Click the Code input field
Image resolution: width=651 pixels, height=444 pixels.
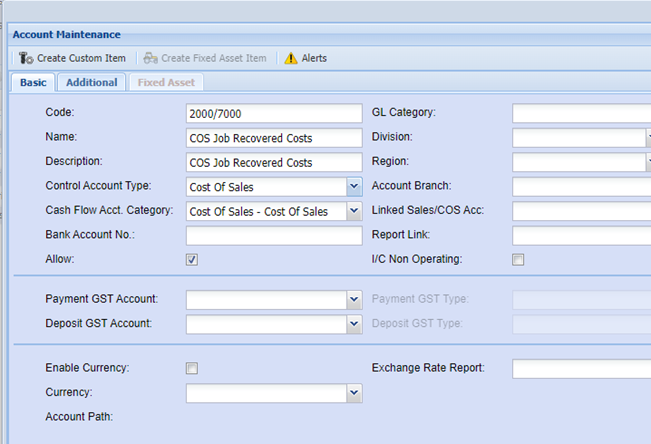coord(273,113)
